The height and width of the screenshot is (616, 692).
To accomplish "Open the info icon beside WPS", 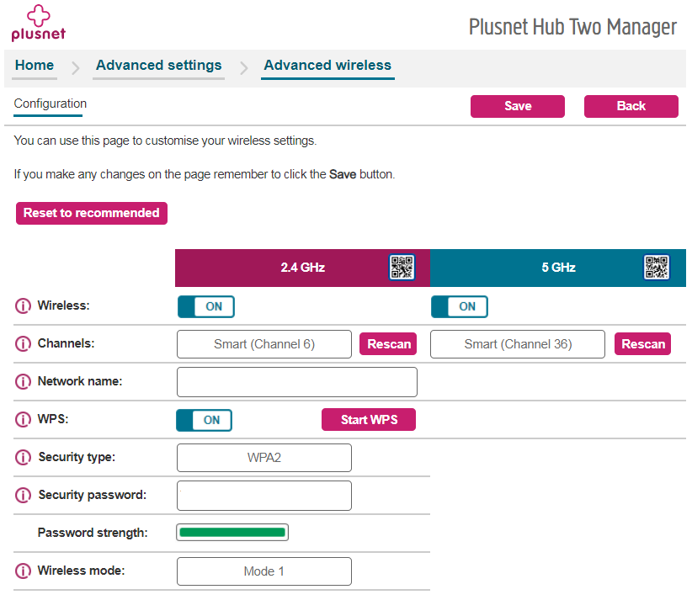I will (x=23, y=419).
